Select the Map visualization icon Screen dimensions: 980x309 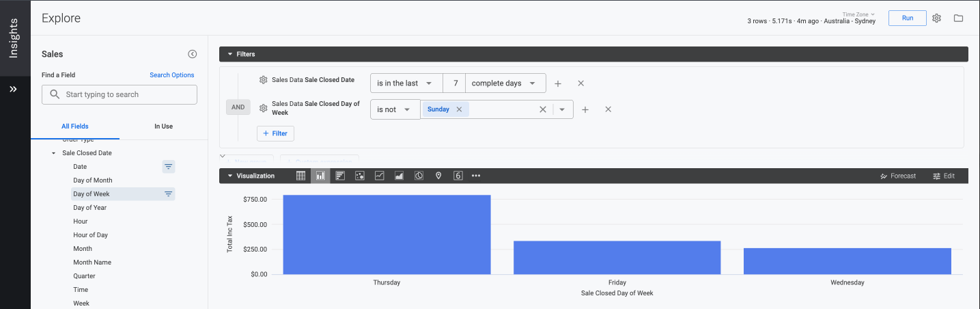pos(438,176)
